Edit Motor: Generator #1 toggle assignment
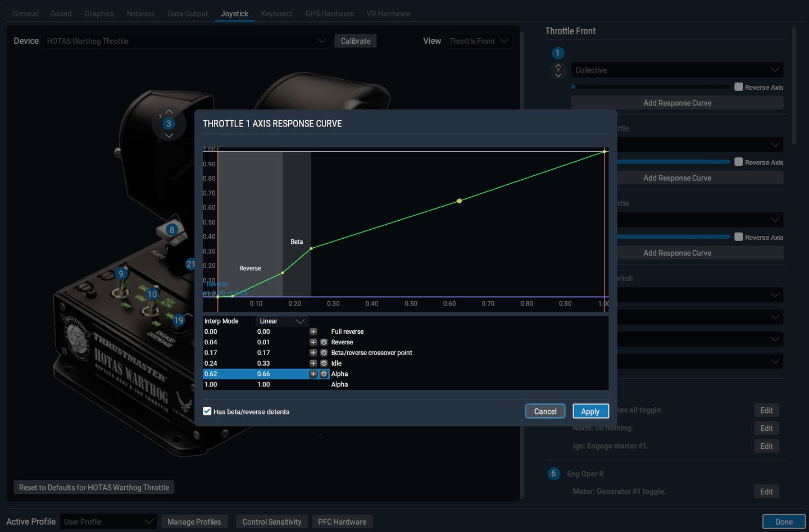Screen dimensions: 809x532 (x=766, y=492)
